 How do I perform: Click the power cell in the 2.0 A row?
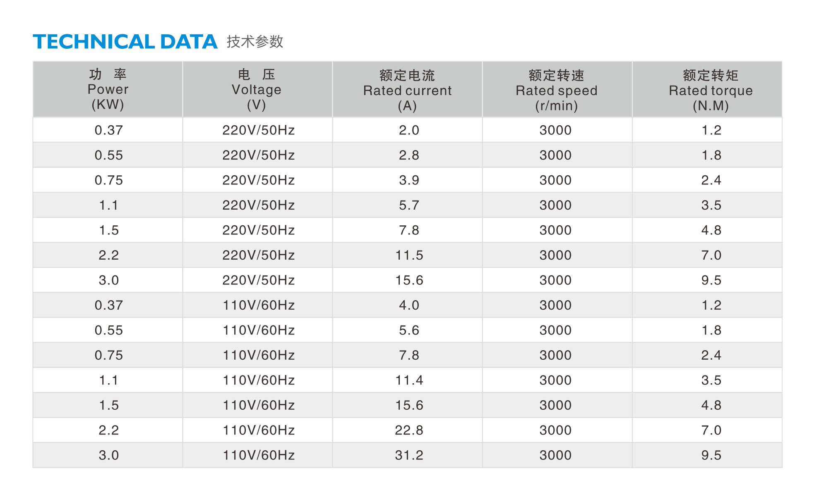pyautogui.click(x=108, y=130)
